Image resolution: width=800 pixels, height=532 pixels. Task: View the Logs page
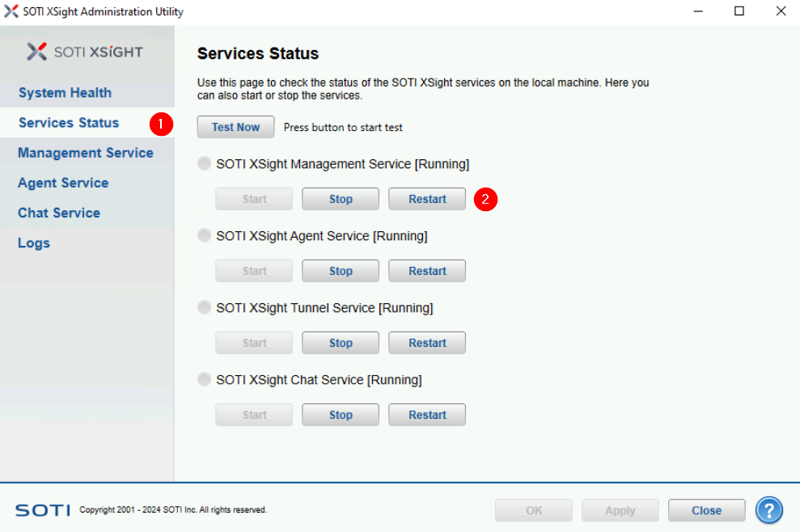(34, 243)
